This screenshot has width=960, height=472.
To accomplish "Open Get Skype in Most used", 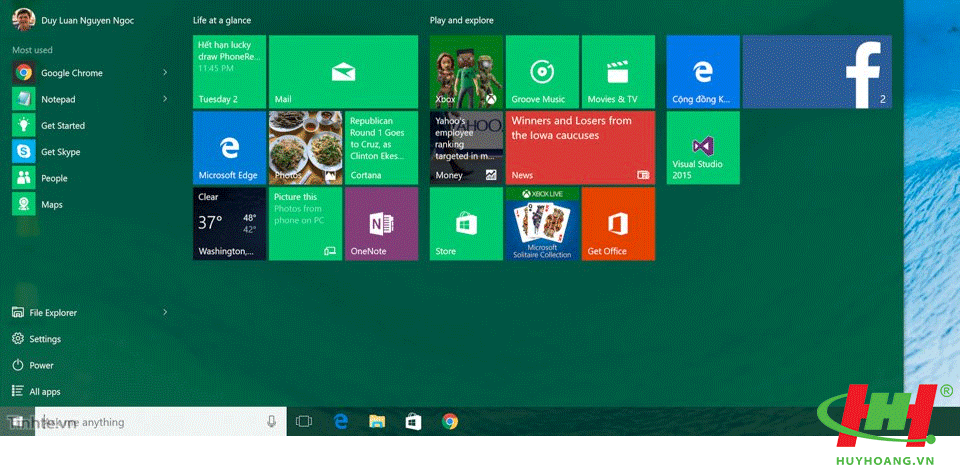I will click(89, 152).
